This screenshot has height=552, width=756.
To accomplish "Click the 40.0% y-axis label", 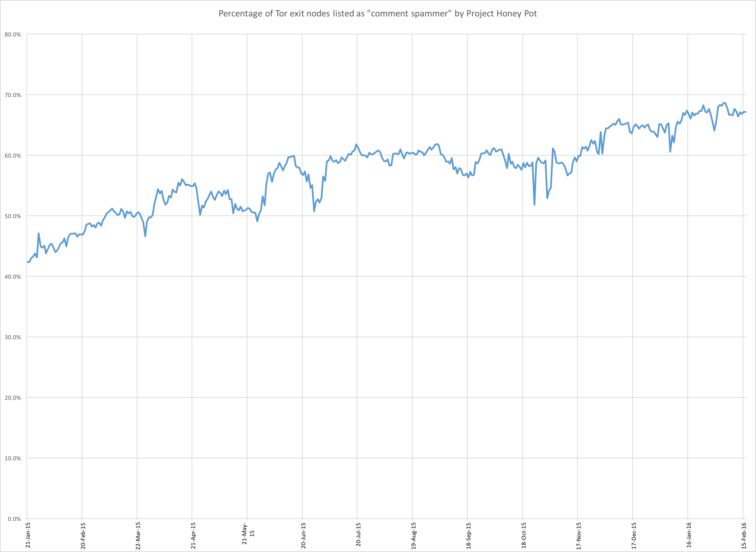I will coord(13,277).
